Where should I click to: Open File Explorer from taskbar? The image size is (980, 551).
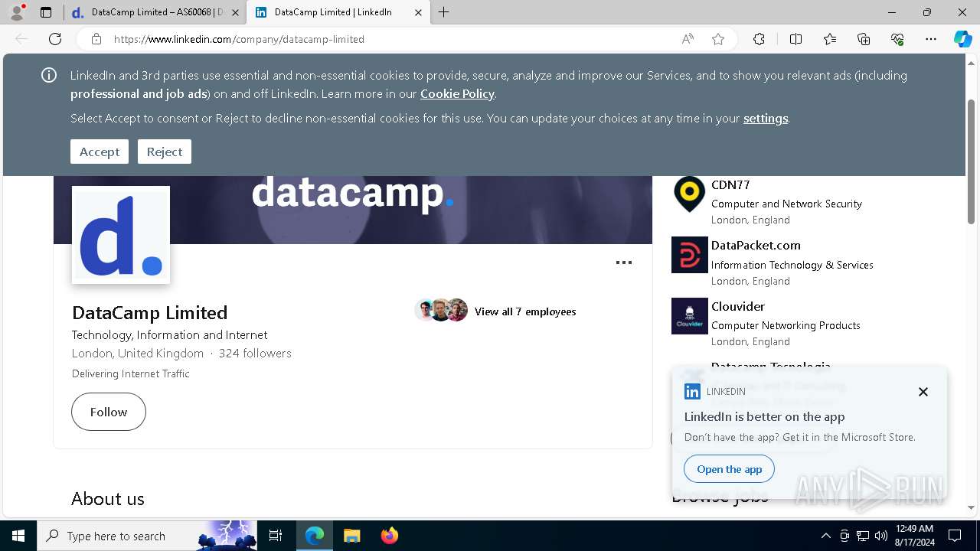[351, 536]
